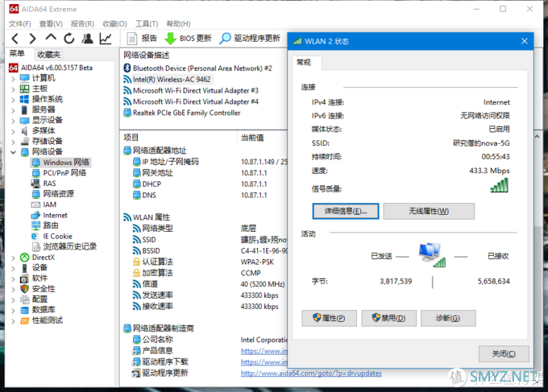This screenshot has height=392, width=548.
Task: Select Windows 网络 in the tree
Action: point(60,163)
